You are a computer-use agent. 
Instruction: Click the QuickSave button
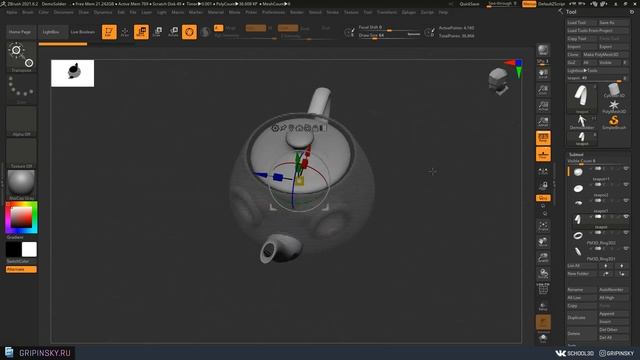click(469, 4)
